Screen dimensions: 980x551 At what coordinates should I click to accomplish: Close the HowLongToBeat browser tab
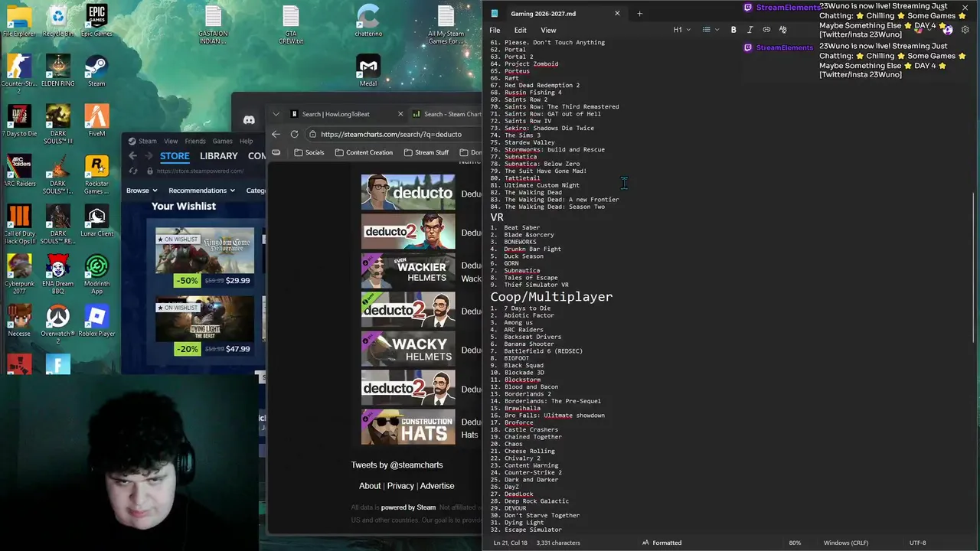[x=400, y=114]
